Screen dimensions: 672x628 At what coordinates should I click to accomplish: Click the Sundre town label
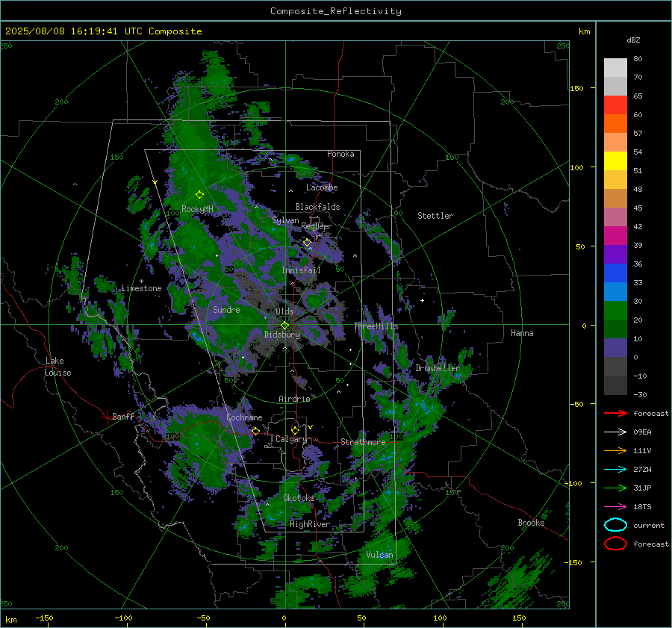point(226,310)
